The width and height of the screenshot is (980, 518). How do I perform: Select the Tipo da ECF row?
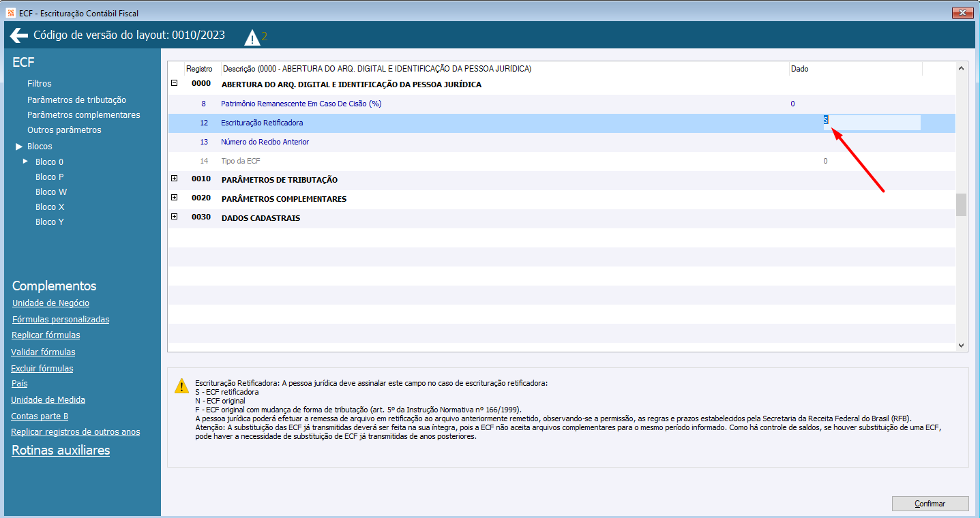point(561,161)
